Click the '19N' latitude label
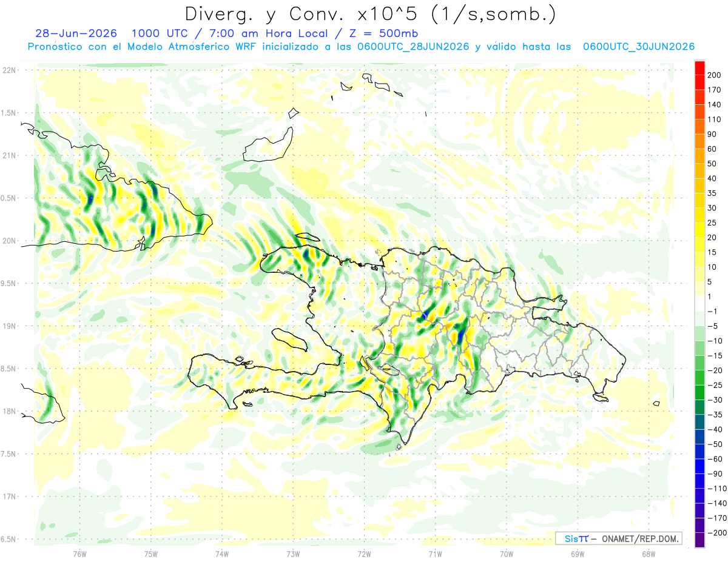Viewport: 728px width, 562px height. [9, 326]
